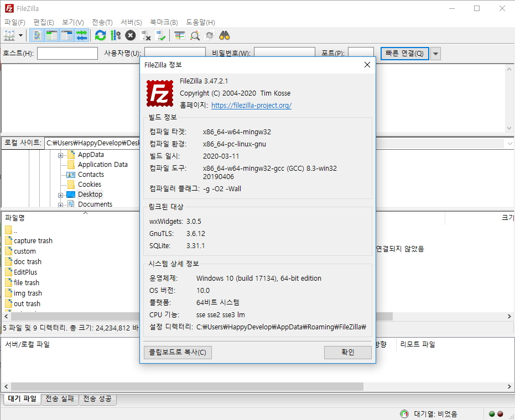Select the 'img trash' folder

(x=28, y=293)
